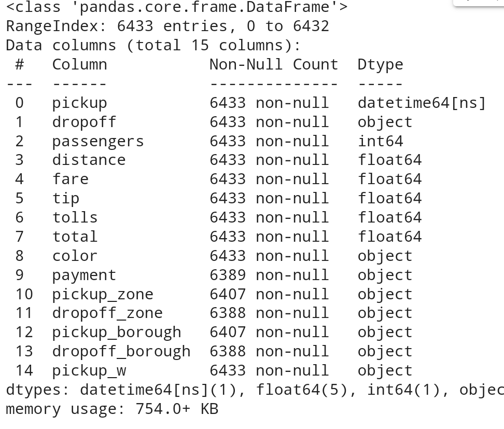Click the 'Non-Null Count' header label
Viewport: 504px width, 429px height.
click(x=274, y=64)
